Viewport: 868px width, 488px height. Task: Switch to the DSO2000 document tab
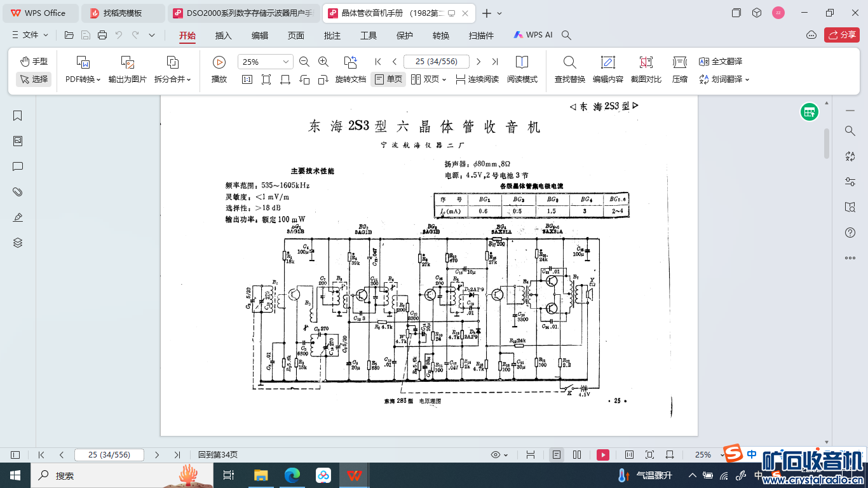pos(243,13)
